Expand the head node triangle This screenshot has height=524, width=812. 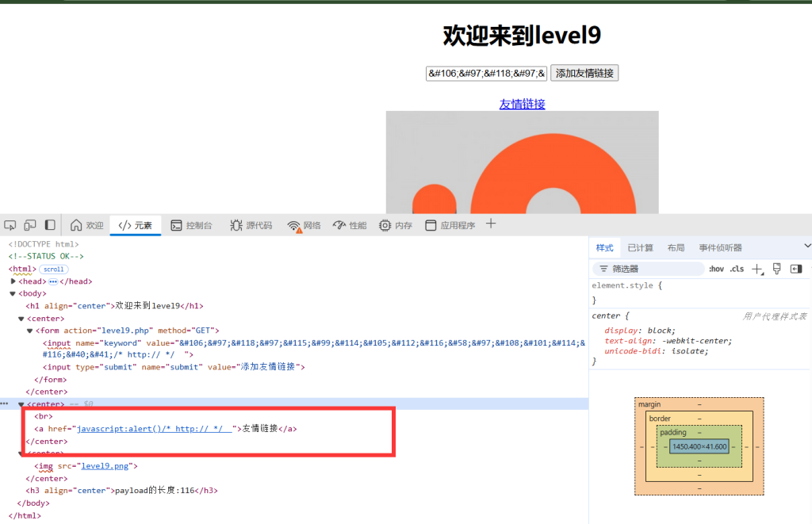13,281
